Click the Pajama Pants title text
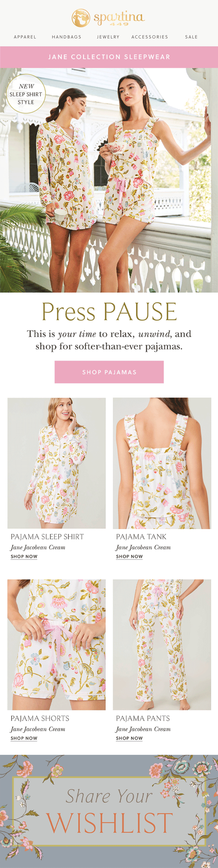The width and height of the screenshot is (218, 868). (x=143, y=718)
